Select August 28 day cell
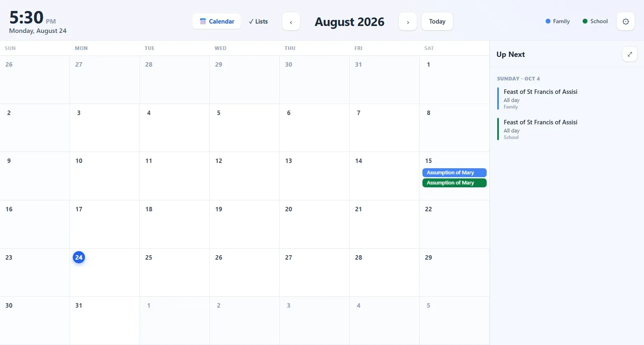This screenshot has height=345, width=644. click(x=385, y=273)
